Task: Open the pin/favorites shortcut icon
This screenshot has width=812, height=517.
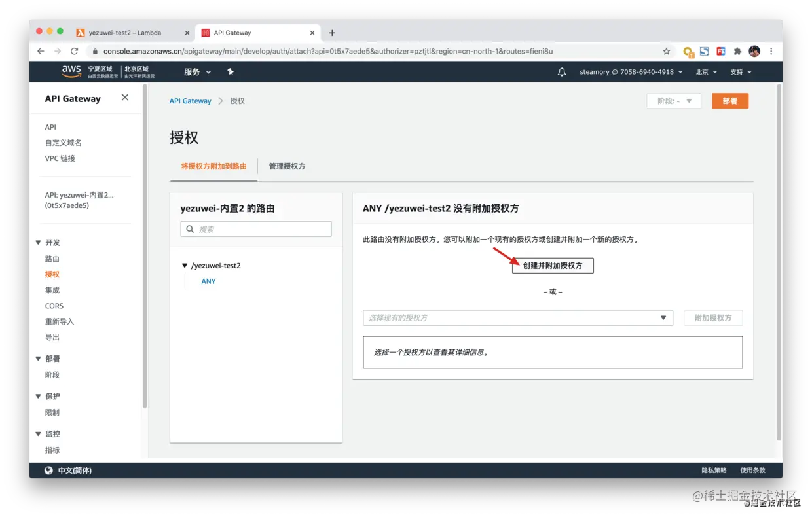Action: [x=231, y=72]
